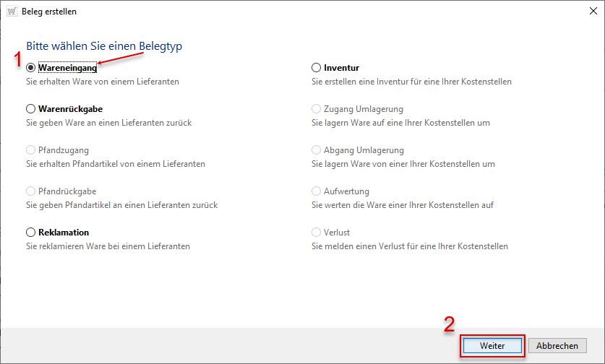Choose the Verlust radio option
Viewport: 605px width, 364px height.
[x=316, y=233]
